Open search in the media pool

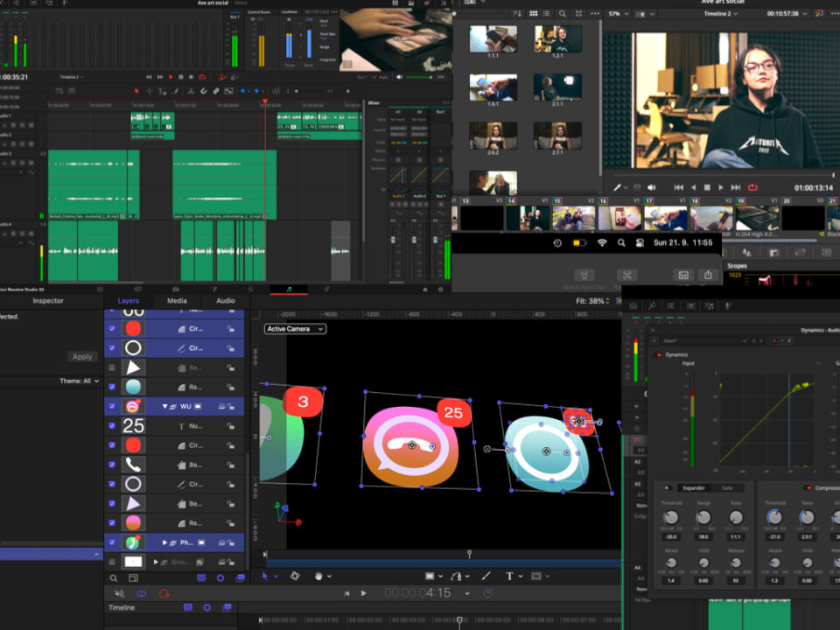pyautogui.click(x=562, y=13)
